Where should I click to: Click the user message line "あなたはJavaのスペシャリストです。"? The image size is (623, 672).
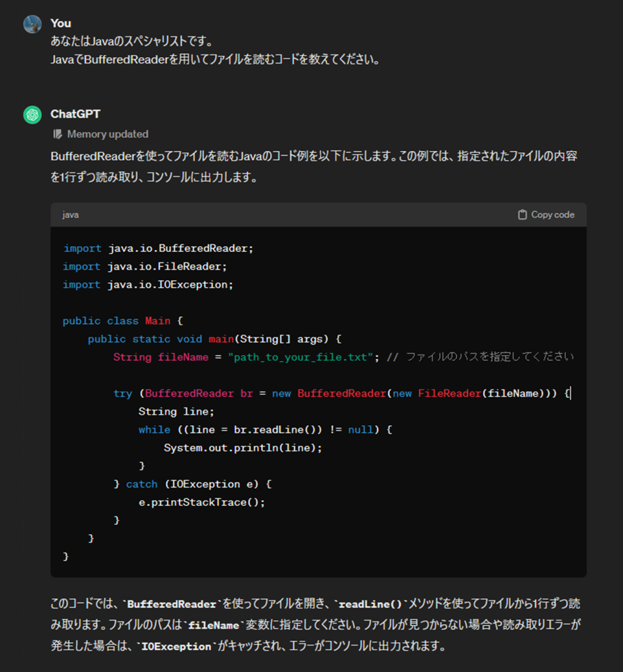click(132, 41)
